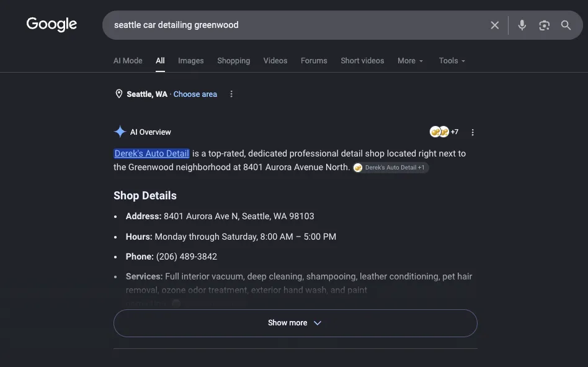Click the Choose area link
Screen dimensions: 588x367
point(195,94)
